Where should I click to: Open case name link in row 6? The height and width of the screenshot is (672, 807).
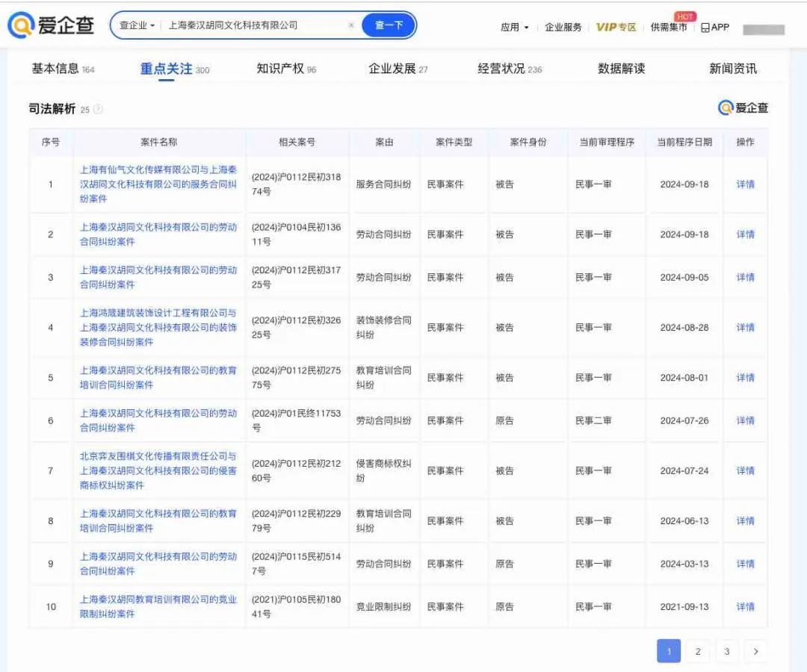point(158,420)
